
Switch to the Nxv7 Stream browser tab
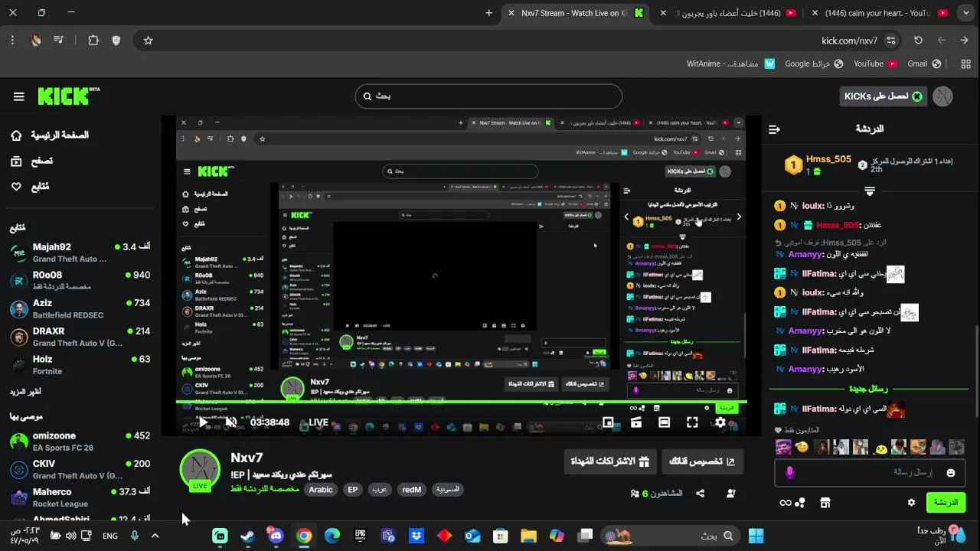coord(573,13)
